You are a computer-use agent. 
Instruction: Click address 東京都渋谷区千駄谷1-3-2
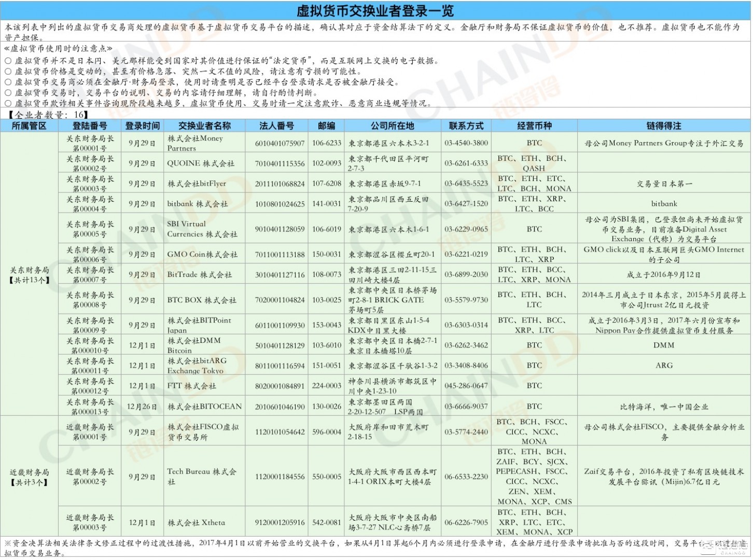pos(393,366)
